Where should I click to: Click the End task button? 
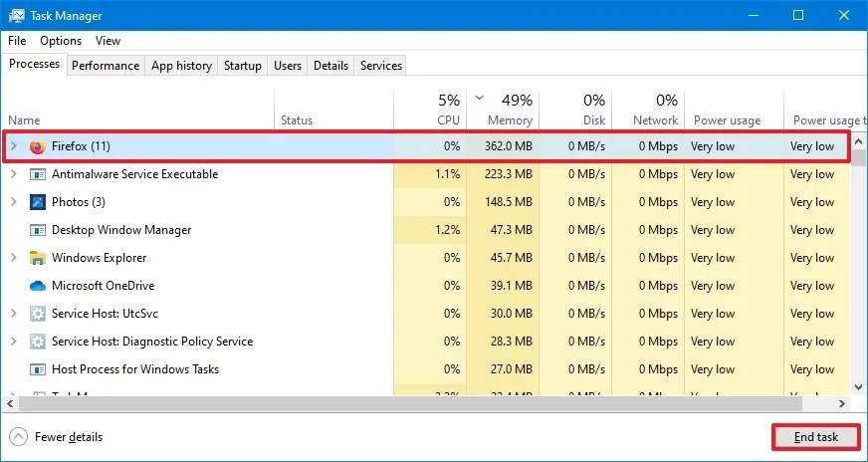[816, 437]
